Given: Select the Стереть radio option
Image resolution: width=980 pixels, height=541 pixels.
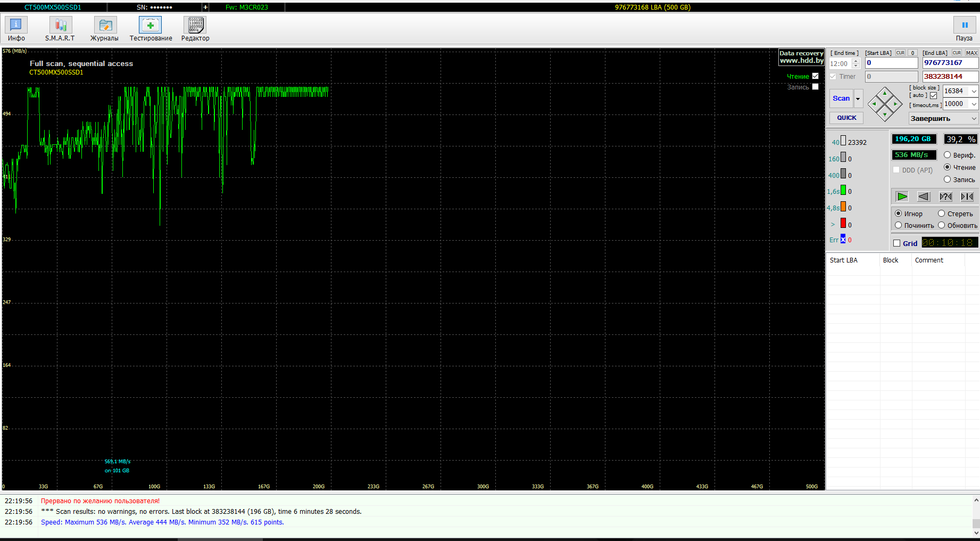Looking at the screenshot, I should [x=942, y=214].
